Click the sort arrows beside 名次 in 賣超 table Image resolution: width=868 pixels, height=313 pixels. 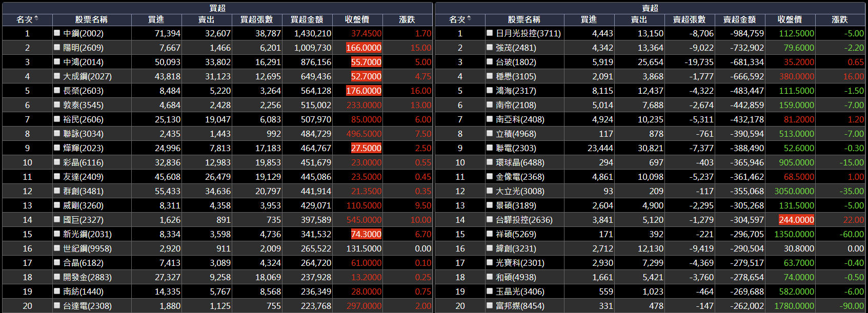point(469,19)
